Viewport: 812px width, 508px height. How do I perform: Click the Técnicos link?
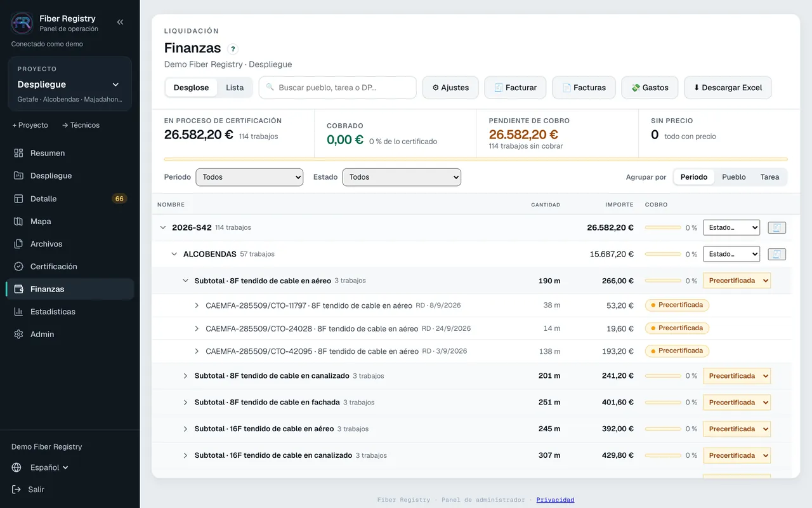click(81, 125)
